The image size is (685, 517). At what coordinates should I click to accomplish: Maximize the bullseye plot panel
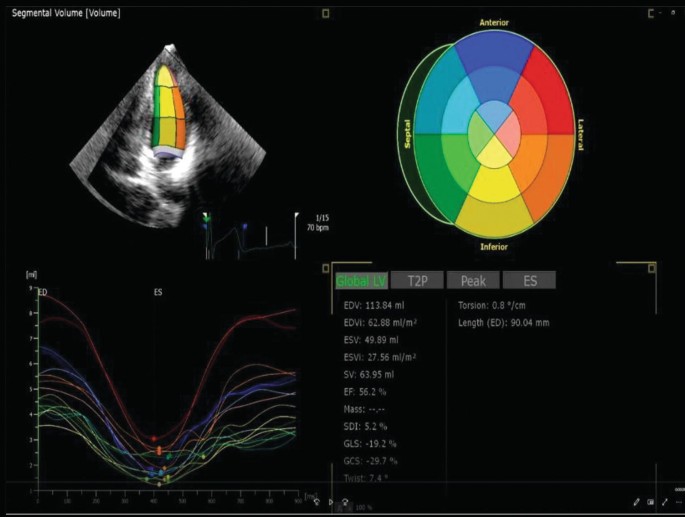[651, 14]
